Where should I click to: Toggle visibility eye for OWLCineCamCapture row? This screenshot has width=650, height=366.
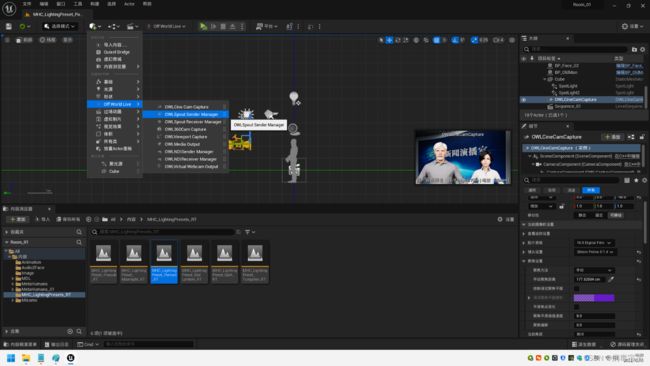(524, 99)
